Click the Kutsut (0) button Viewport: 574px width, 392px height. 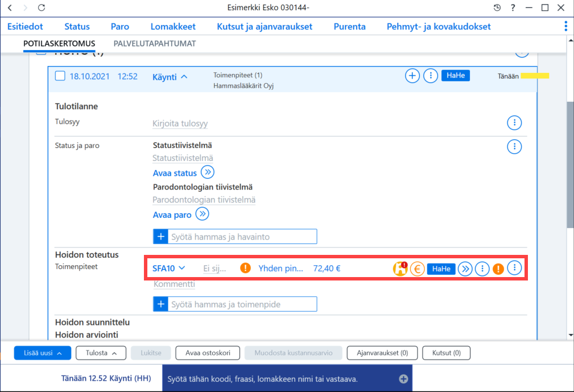pos(446,353)
